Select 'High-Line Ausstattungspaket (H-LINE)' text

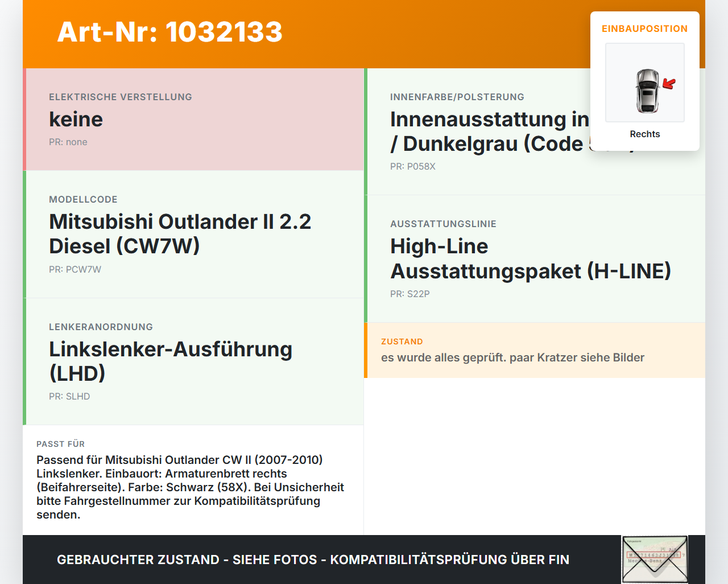click(531, 258)
